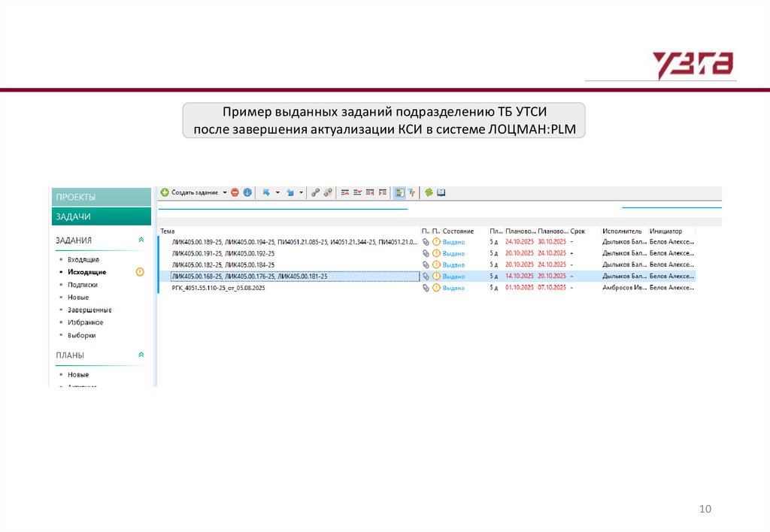Image resolution: width=770 pixels, height=532 pixels.
Task: Click Белов Алексе... in РГК_4051.55.110-25 row
Action: coord(671,288)
